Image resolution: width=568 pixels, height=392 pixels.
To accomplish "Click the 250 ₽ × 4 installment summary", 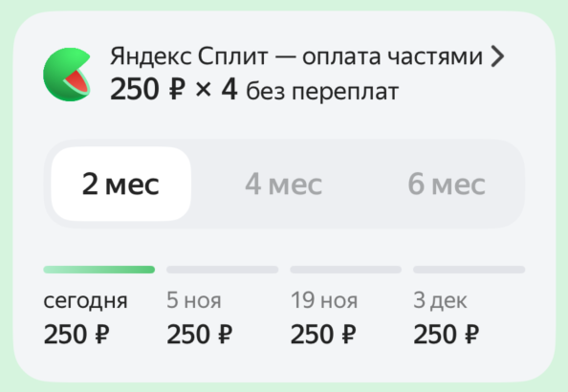I will pyautogui.click(x=174, y=89).
